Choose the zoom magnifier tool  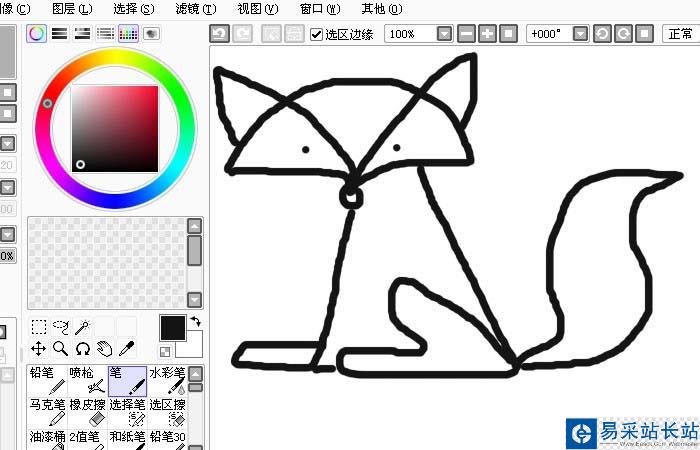click(x=60, y=348)
